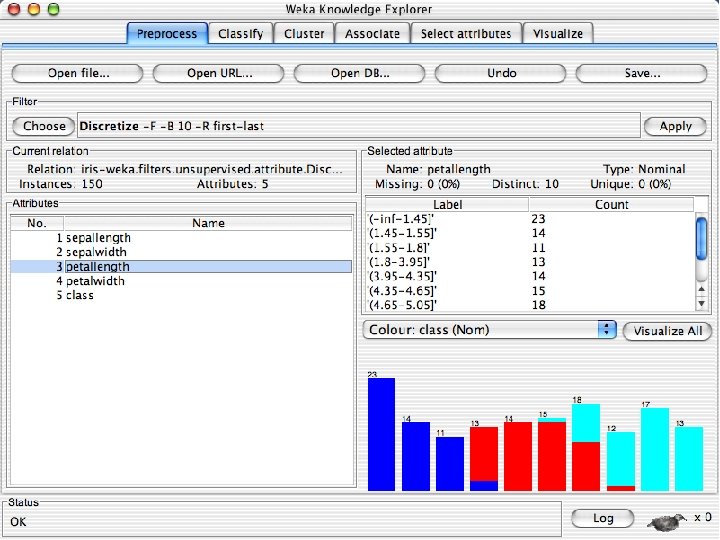Viewport: 720px width, 540px height.
Task: Apply the Discretize filter
Action: 675,126
